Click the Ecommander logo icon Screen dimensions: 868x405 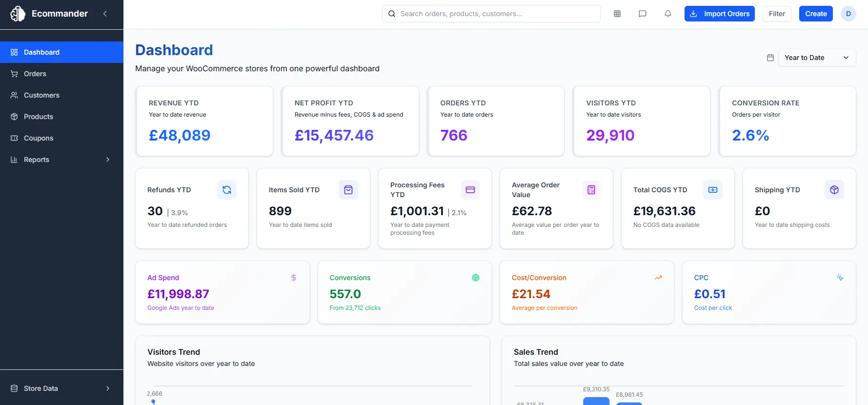click(18, 14)
